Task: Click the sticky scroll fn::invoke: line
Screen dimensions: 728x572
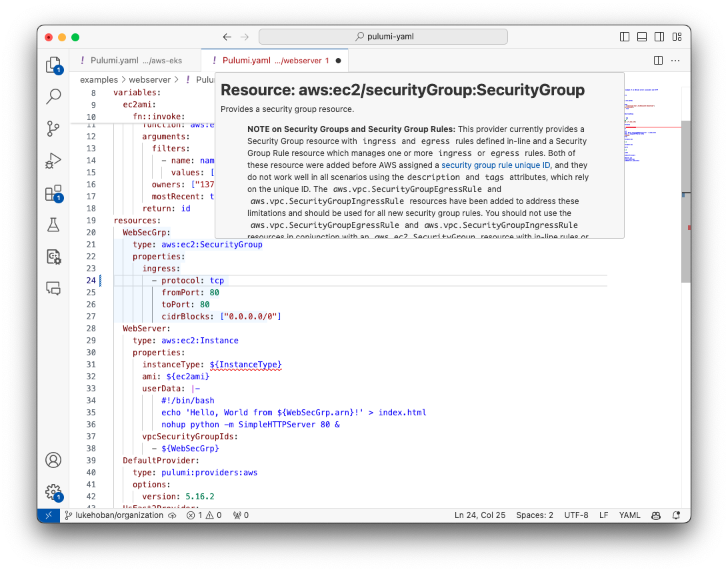Action: click(159, 117)
